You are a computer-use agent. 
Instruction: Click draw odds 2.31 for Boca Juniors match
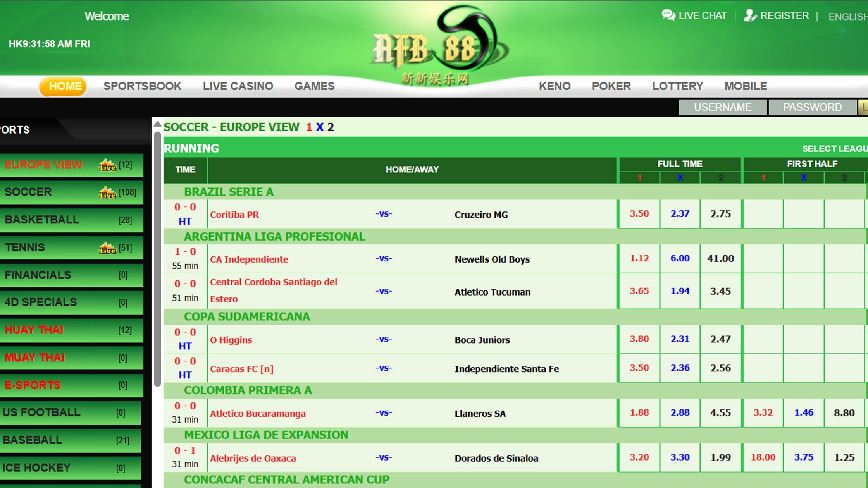click(x=680, y=339)
